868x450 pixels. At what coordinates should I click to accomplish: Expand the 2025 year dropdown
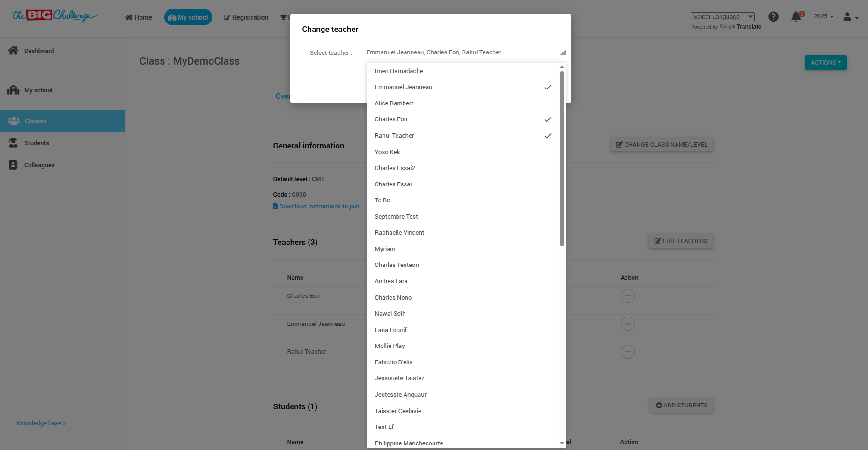point(823,16)
